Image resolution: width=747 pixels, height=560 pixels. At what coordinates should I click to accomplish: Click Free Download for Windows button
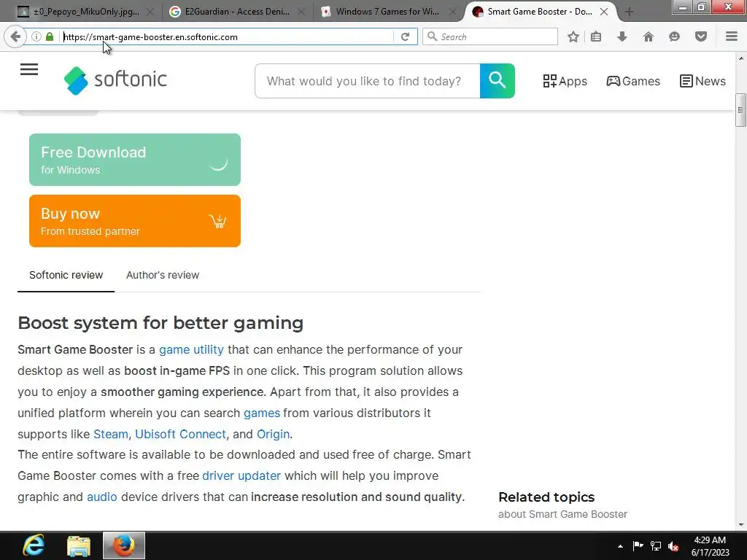coord(135,160)
